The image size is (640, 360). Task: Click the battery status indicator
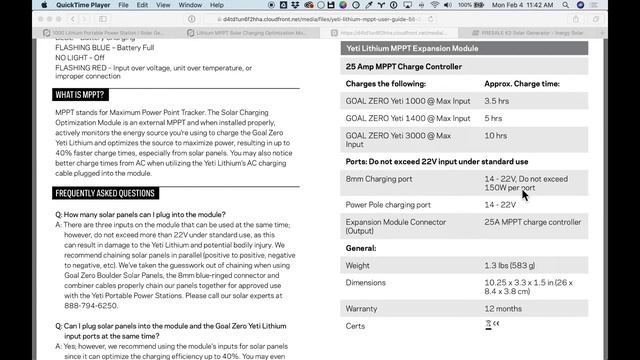(471, 5)
